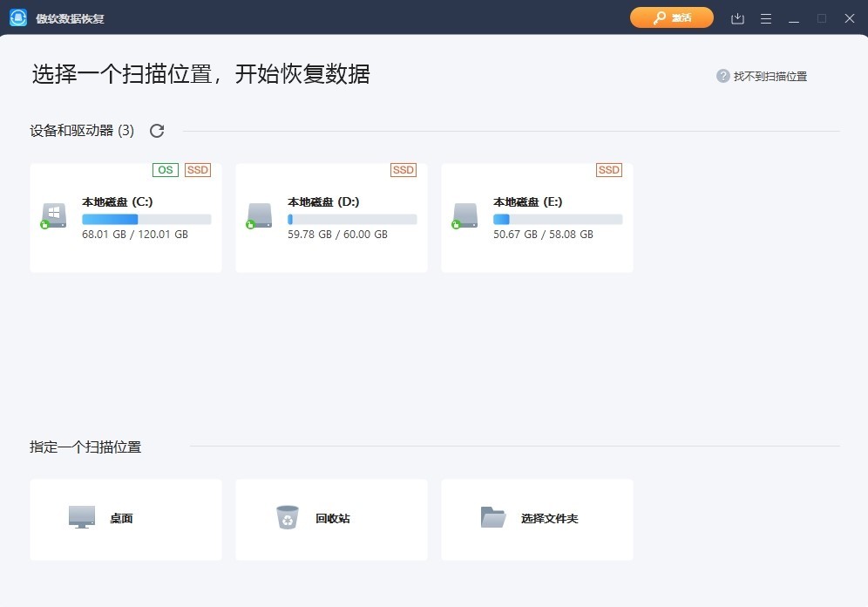Click the import scan result icon in title bar
This screenshot has height=607, width=868.
tap(737, 18)
